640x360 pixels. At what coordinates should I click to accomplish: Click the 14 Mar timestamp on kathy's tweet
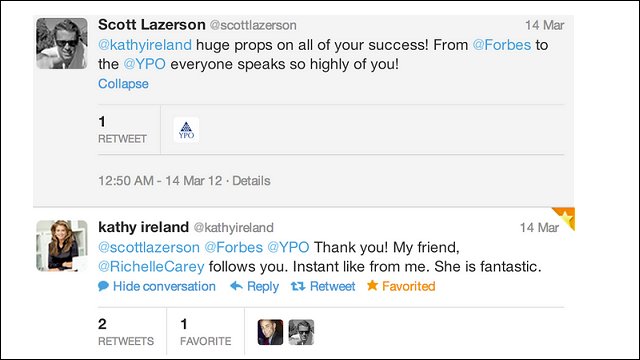click(x=539, y=227)
